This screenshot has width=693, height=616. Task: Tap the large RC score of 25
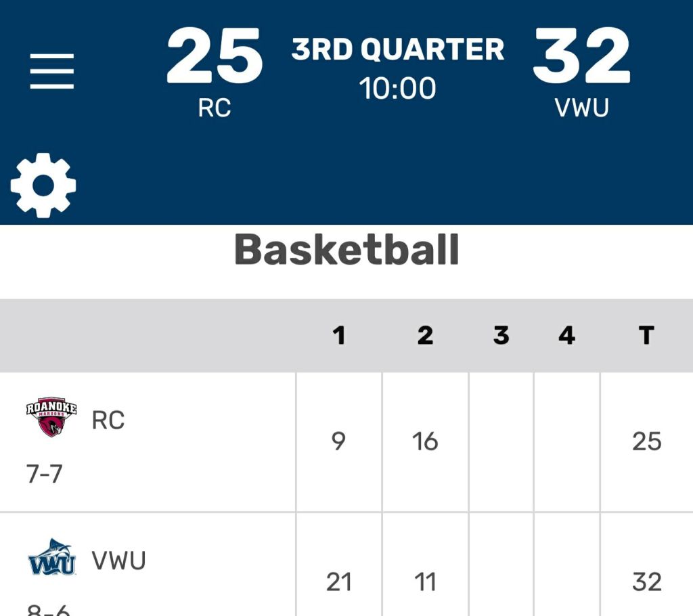(215, 58)
